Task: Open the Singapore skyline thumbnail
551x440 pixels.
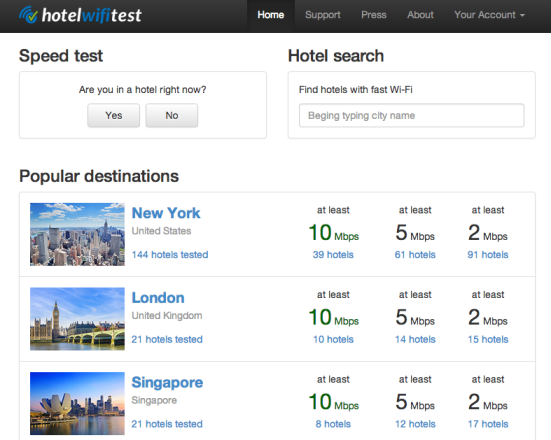Action: pyautogui.click(x=77, y=403)
